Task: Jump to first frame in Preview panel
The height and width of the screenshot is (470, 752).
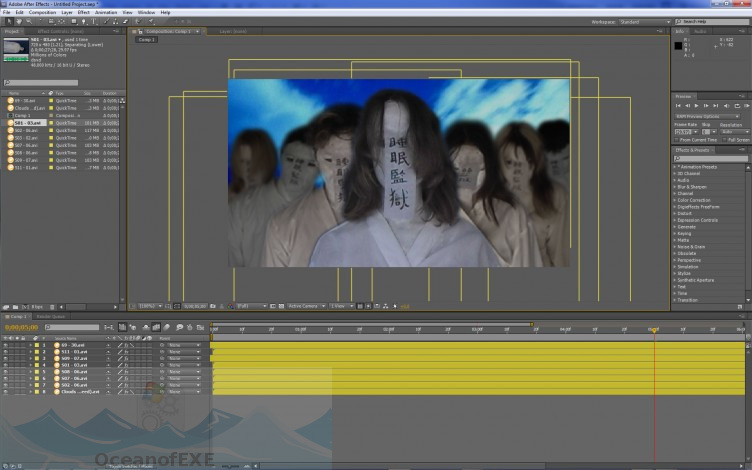Action: coord(678,106)
